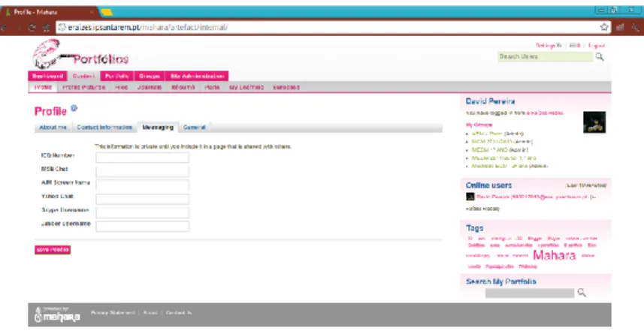Open the Dashboard main menu
This screenshot has height=331, width=644.
47,77
